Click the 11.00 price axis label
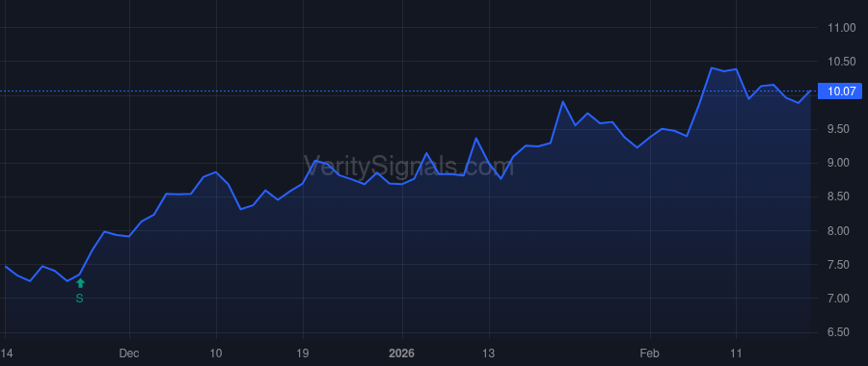Viewport: 868px width, 366px height. (x=840, y=27)
